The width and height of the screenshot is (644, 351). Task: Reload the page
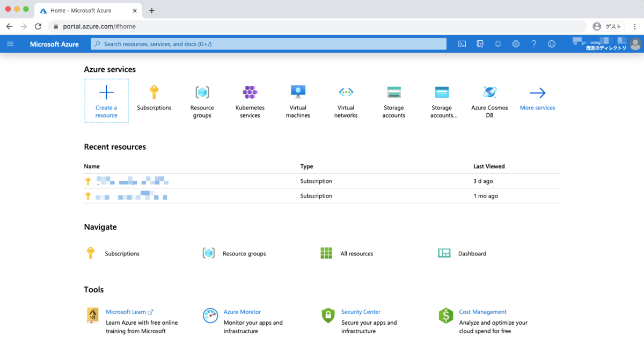pos(38,26)
